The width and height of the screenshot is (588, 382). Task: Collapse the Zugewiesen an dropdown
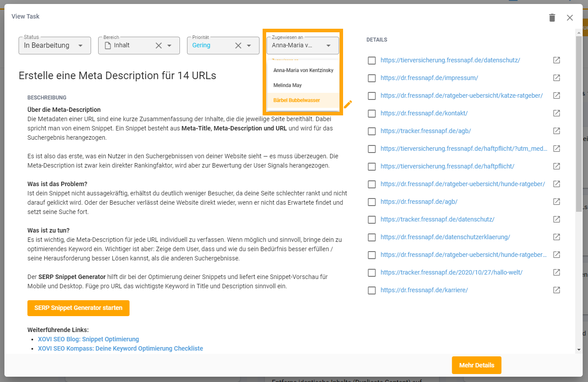[328, 46]
